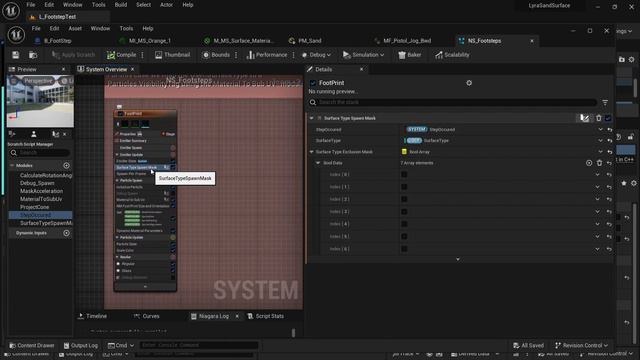The image size is (640, 360).
Task: Select the ProjectCone module in the list
Action: pyautogui.click(x=35, y=207)
